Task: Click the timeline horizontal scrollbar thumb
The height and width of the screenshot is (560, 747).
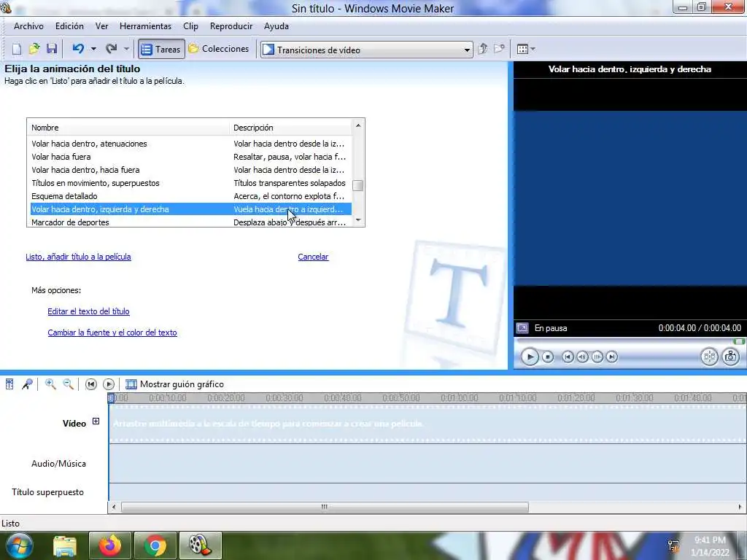Action: [325, 507]
